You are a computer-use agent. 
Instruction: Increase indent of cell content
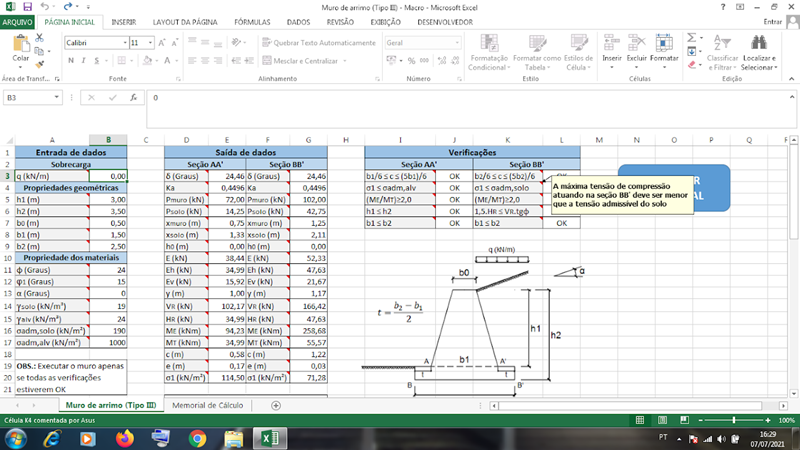point(249,61)
